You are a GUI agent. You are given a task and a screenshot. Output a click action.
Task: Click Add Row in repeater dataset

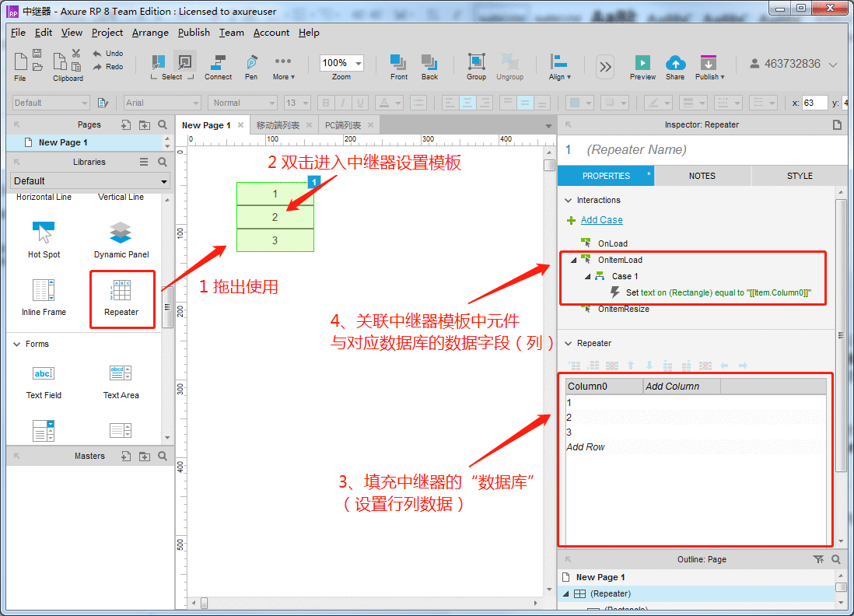[586, 446]
